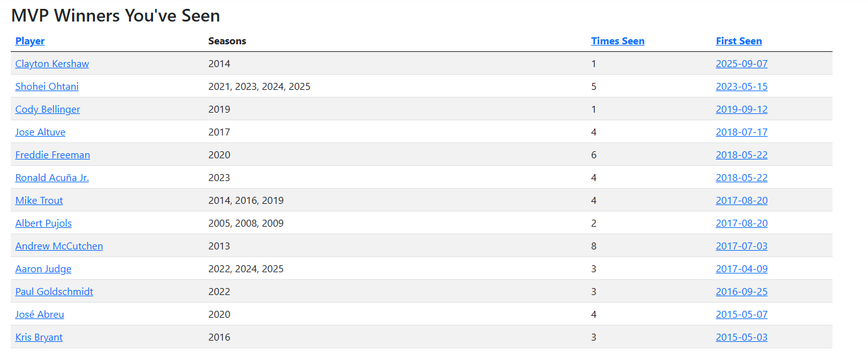
Task: Open first seen date 2023-05-15
Action: 741,87
